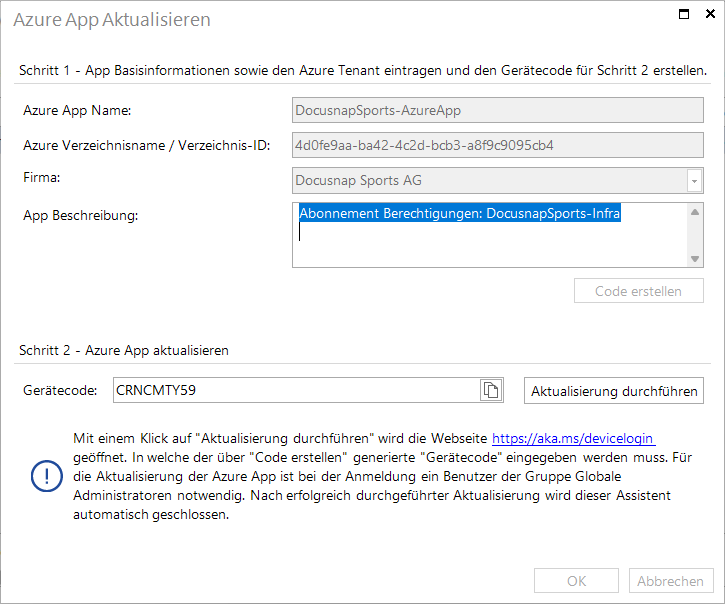The width and height of the screenshot is (725, 604).
Task: Open the Firma dropdown arrow
Action: coord(694,181)
